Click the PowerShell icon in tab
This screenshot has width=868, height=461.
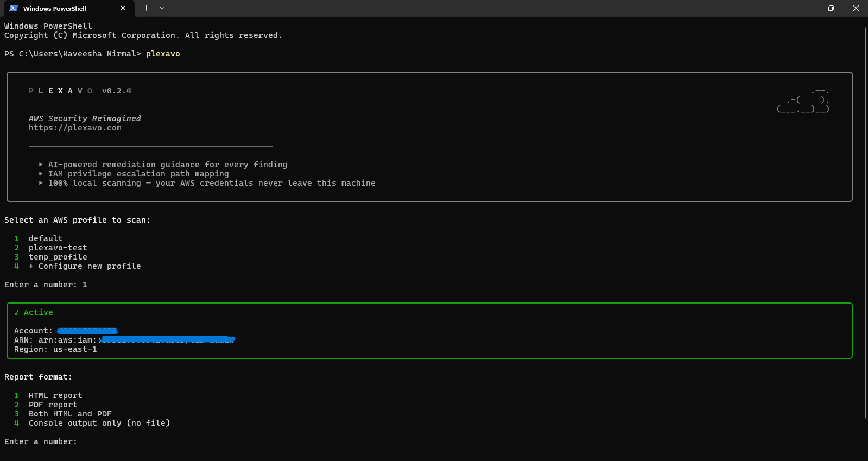(x=14, y=8)
